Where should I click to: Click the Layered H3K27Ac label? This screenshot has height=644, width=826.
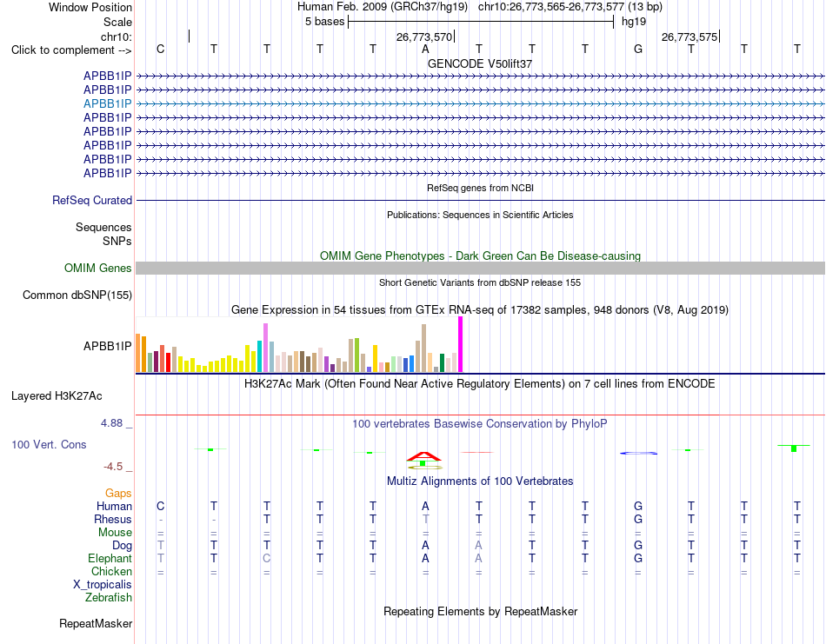tap(57, 396)
